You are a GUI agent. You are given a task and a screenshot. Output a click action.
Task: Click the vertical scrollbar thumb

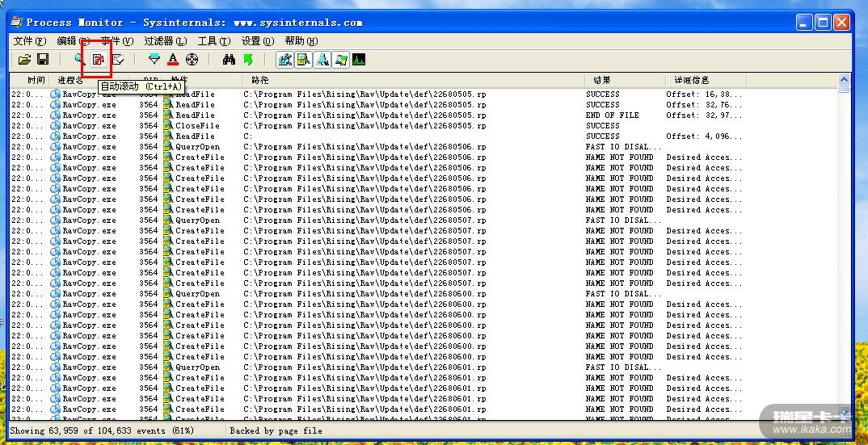[x=844, y=89]
